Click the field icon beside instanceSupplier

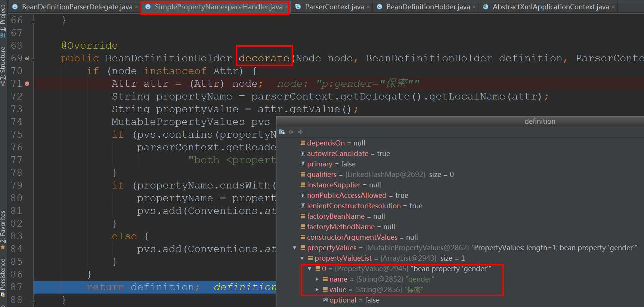click(303, 185)
